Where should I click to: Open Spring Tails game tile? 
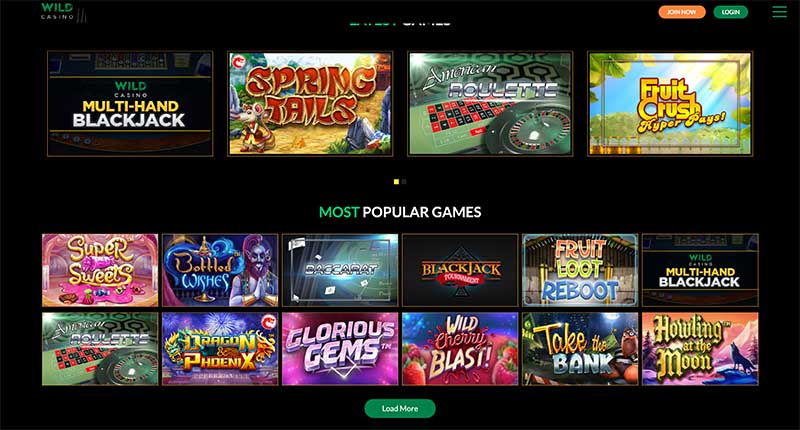click(310, 104)
